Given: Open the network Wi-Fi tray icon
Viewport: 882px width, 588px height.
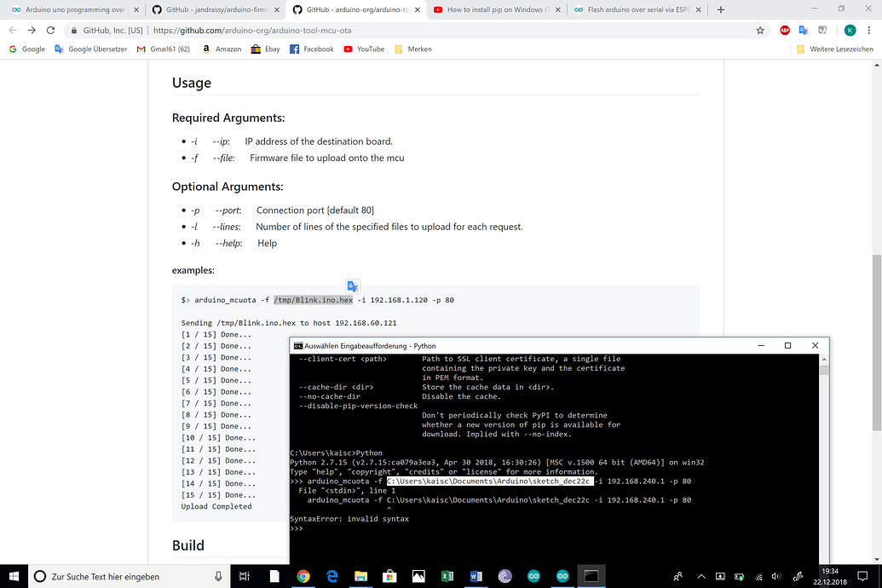Looking at the screenshot, I should (758, 576).
